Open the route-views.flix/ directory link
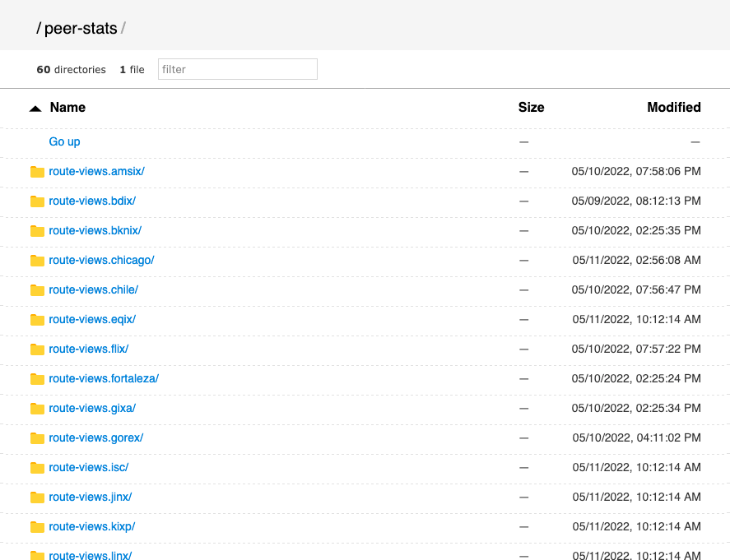This screenshot has height=560, width=730. pos(88,349)
